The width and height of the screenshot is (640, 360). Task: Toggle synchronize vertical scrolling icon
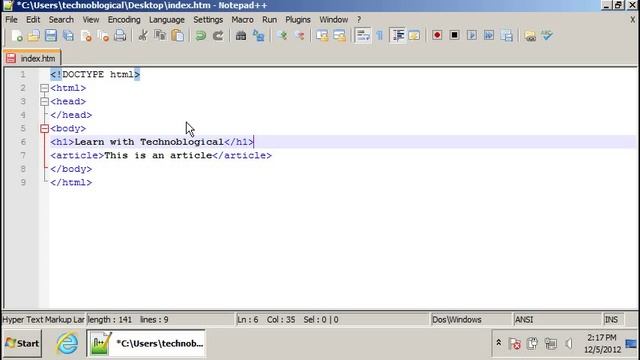click(322, 36)
